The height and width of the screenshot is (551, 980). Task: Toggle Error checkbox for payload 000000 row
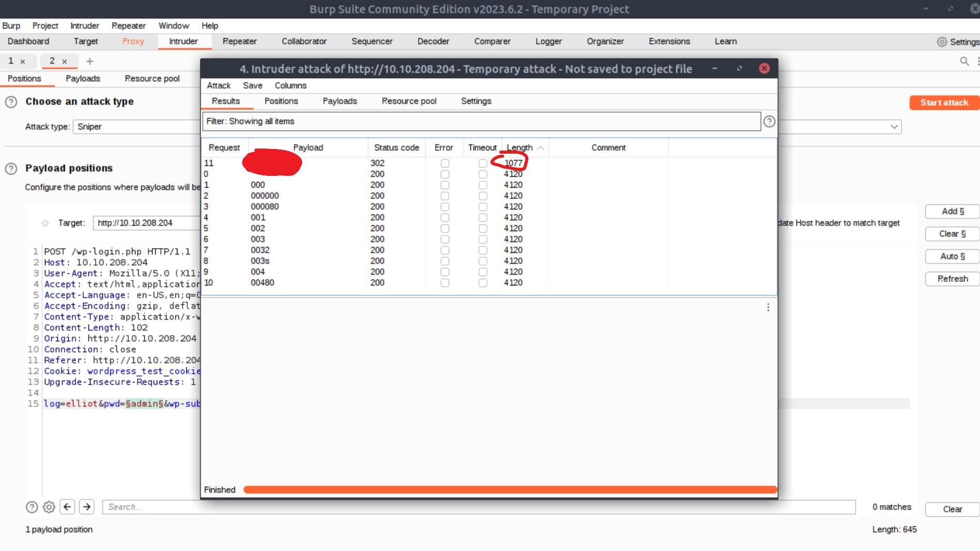445,196
